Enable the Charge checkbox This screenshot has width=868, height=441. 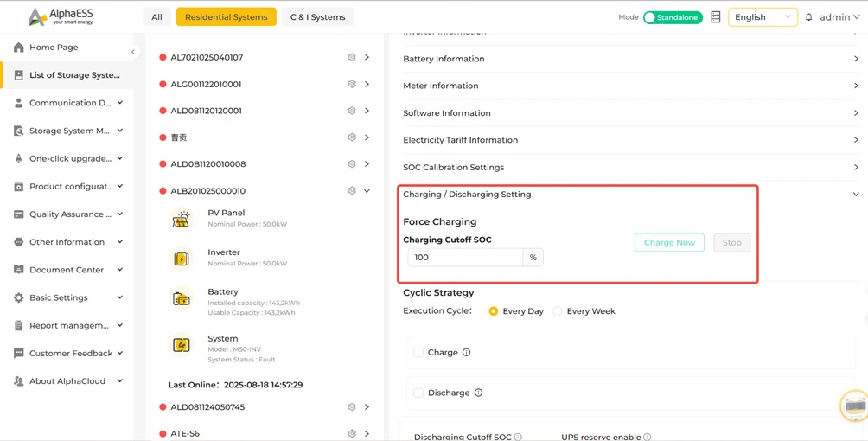coord(418,352)
